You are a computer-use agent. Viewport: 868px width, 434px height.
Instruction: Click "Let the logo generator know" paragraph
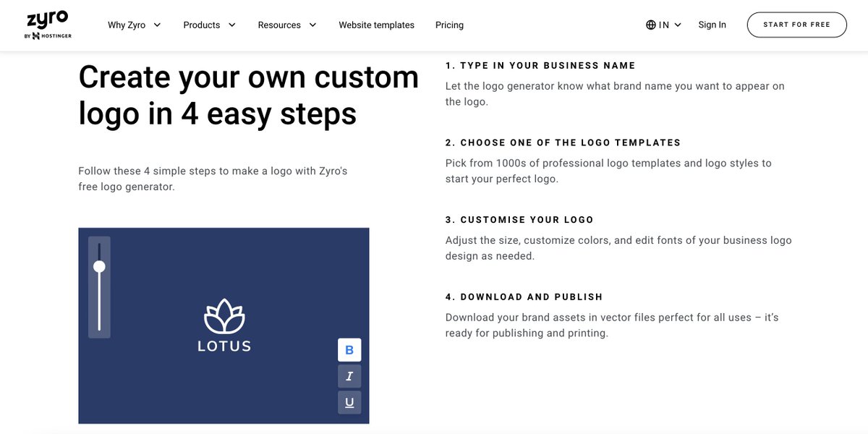point(615,94)
